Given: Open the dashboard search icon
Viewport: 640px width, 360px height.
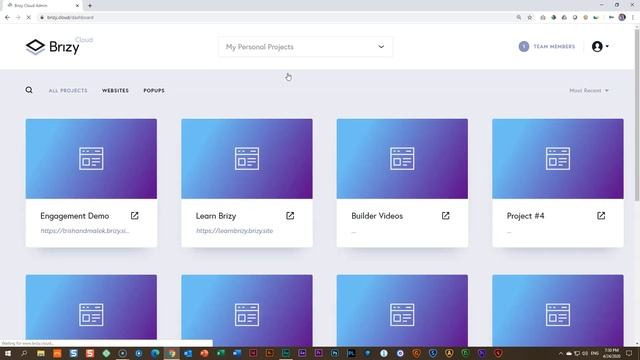Looking at the screenshot, I should click(29, 90).
